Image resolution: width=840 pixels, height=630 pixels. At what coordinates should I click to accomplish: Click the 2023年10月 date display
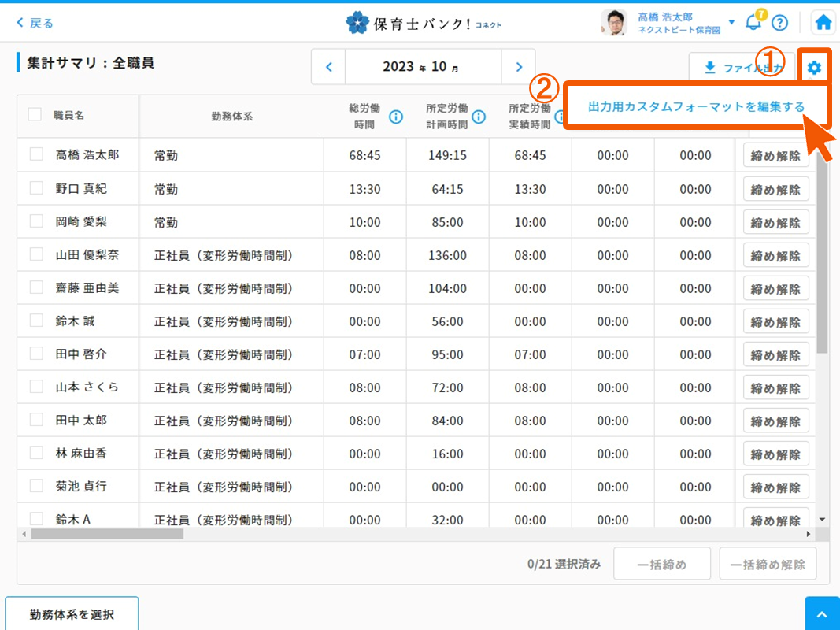[x=423, y=67]
